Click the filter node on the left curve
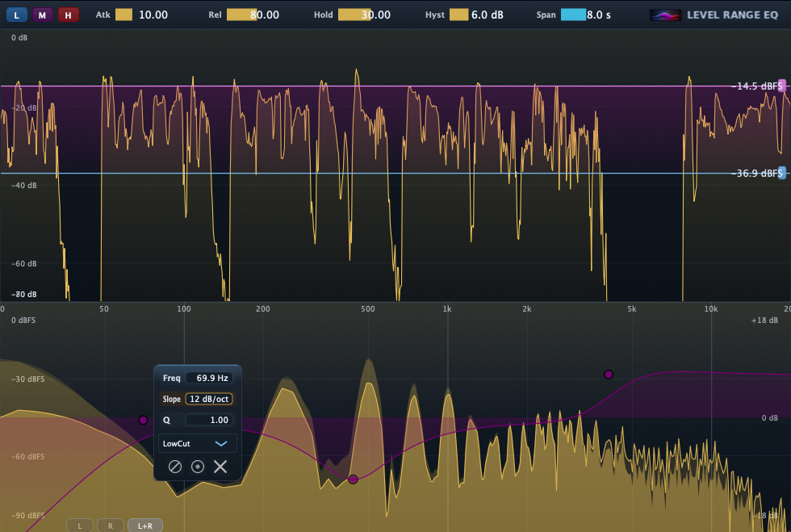791x532 pixels. [143, 420]
